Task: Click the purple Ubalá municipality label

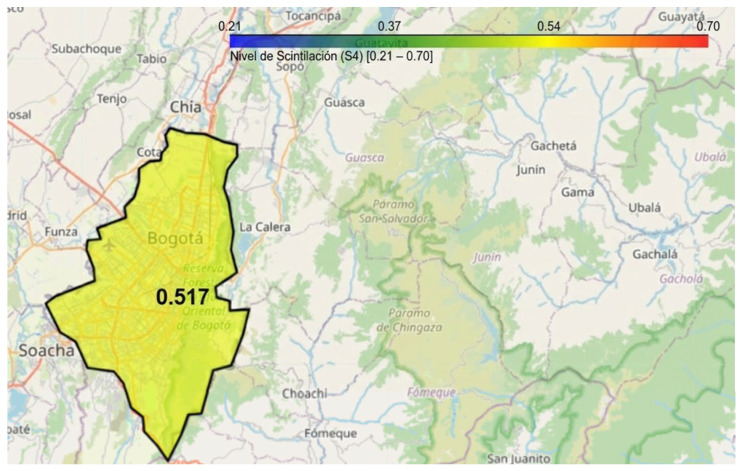Action: tap(710, 157)
